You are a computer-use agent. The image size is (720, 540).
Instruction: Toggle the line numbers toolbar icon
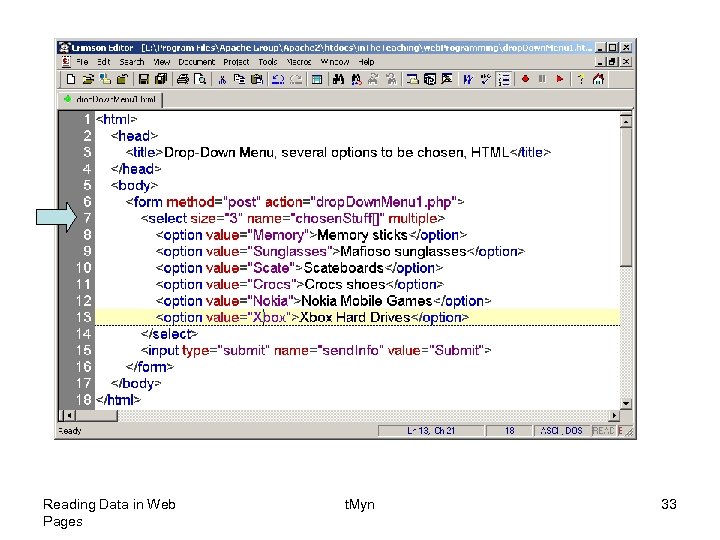point(504,79)
